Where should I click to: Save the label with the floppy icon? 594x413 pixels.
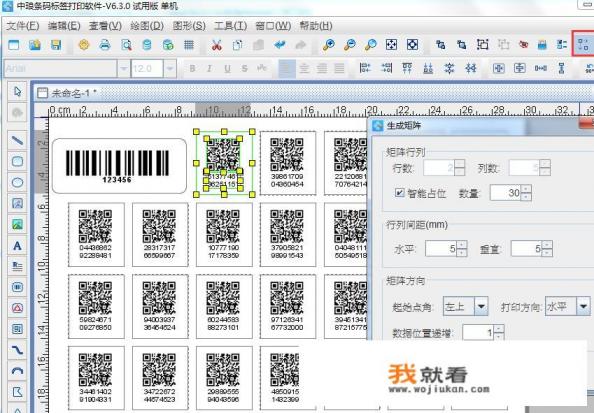coord(56,45)
